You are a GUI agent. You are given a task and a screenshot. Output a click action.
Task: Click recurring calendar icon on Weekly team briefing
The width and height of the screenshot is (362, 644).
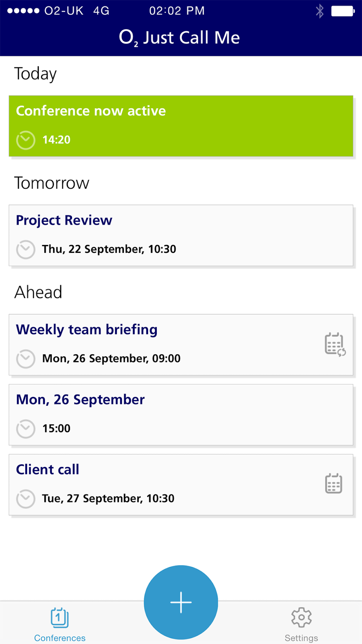(335, 344)
